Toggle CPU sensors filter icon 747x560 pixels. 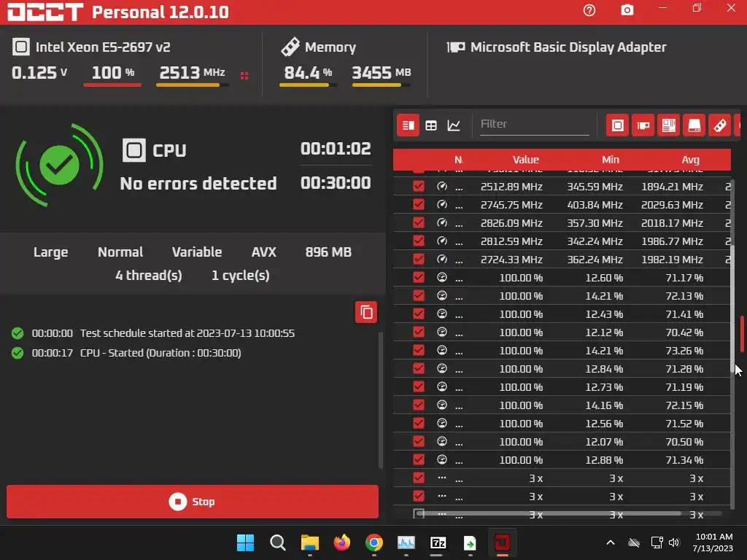click(x=617, y=125)
